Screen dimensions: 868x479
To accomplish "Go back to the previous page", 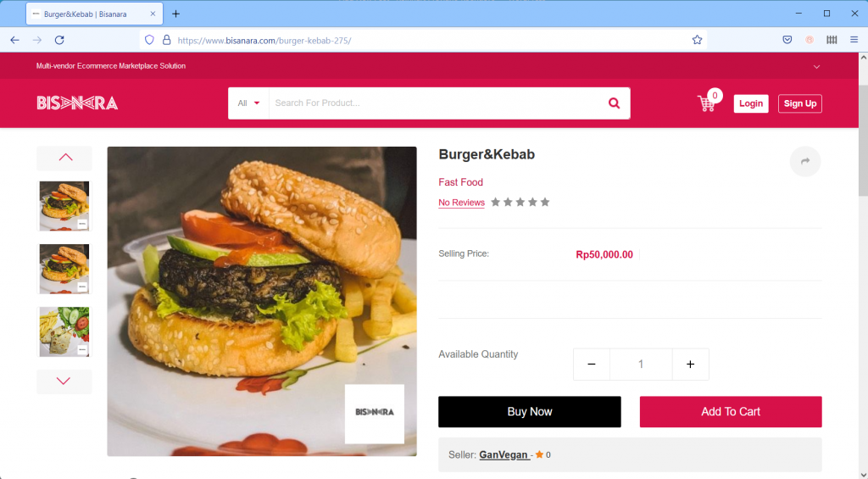I will pyautogui.click(x=15, y=40).
